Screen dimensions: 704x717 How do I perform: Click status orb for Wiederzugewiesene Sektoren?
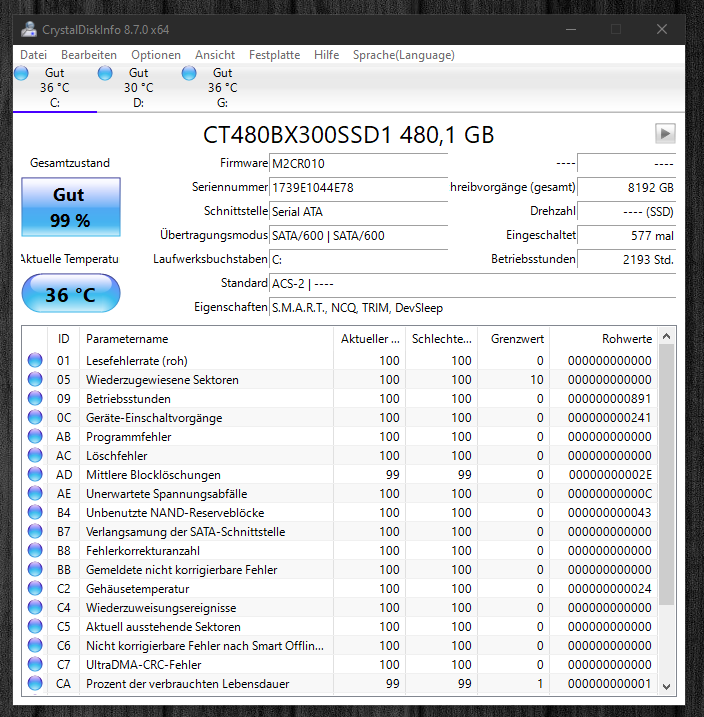click(x=35, y=380)
